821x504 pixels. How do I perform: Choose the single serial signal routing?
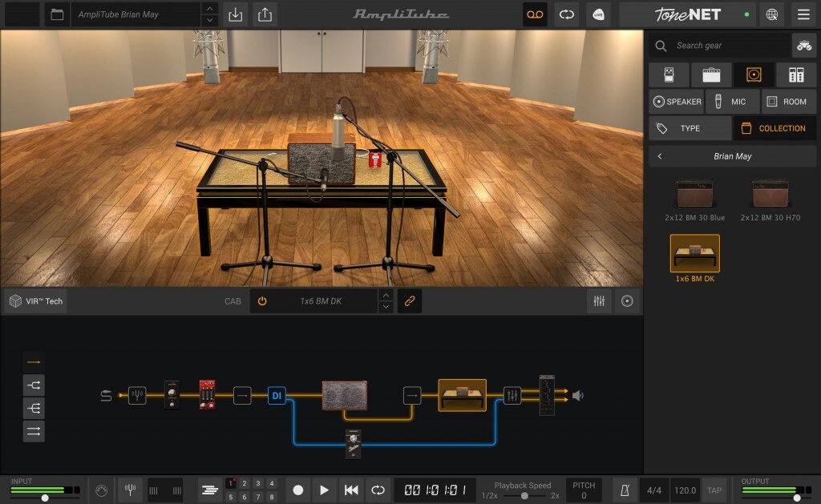click(34, 362)
